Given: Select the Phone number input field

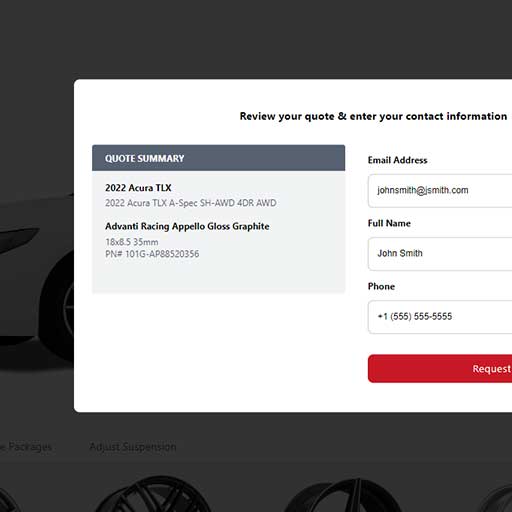Looking at the screenshot, I should (x=440, y=317).
